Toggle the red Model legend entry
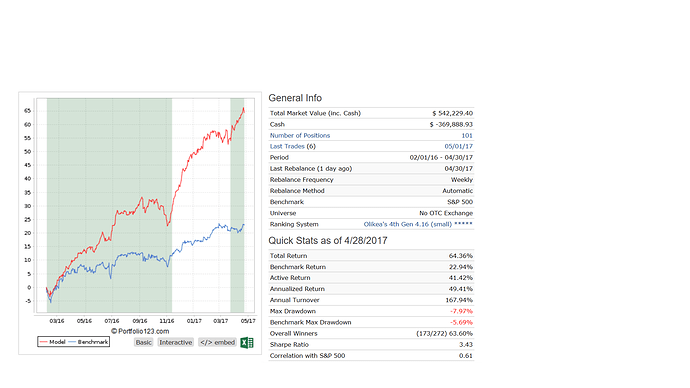This screenshot has width=690, height=388. coord(52,342)
